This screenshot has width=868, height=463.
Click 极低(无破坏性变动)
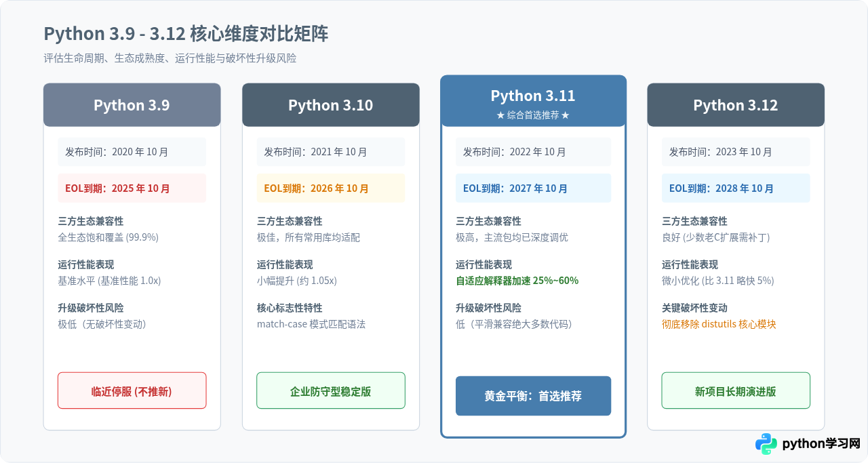click(102, 324)
